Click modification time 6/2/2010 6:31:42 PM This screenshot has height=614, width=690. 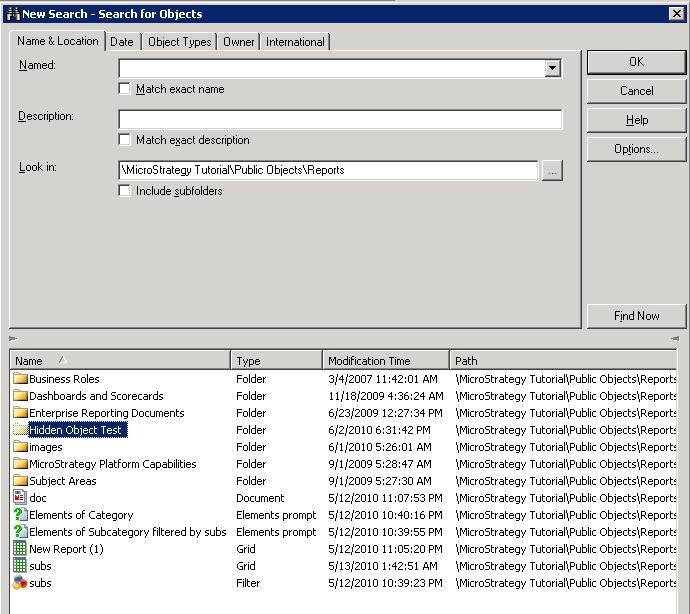379,430
